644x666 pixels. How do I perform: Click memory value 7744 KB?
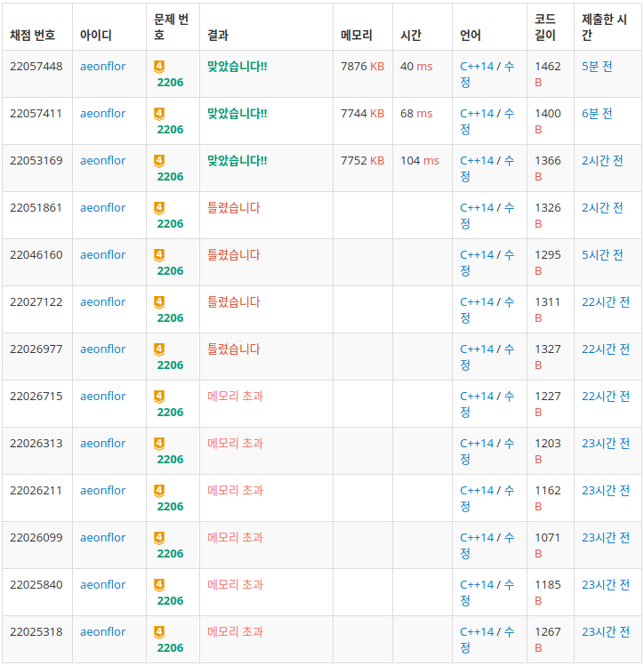coord(362,114)
